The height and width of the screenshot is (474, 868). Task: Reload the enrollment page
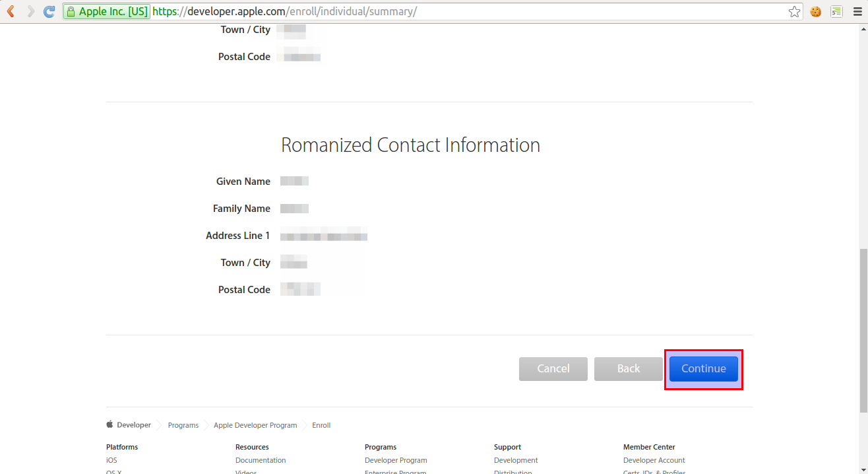tap(49, 11)
